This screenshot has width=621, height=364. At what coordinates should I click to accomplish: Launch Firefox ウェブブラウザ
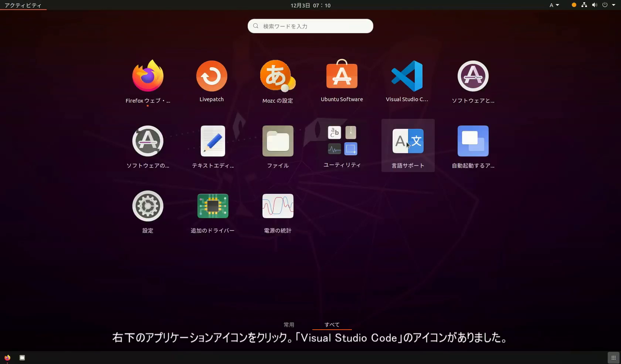(x=147, y=75)
